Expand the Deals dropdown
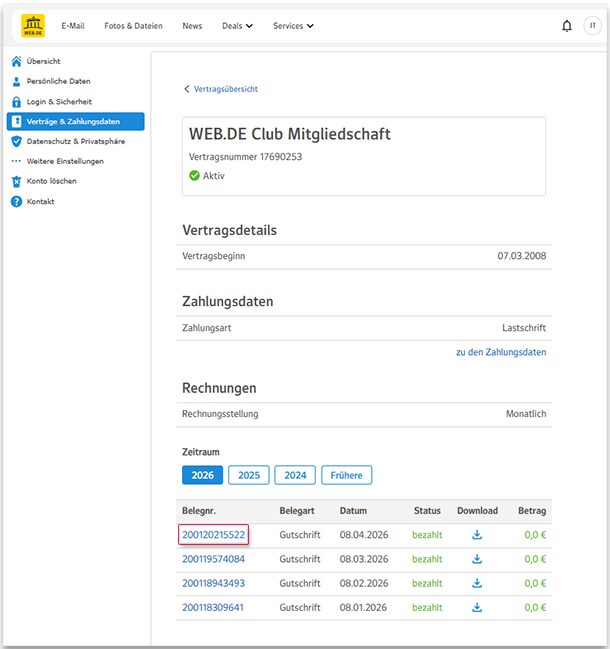 click(237, 26)
